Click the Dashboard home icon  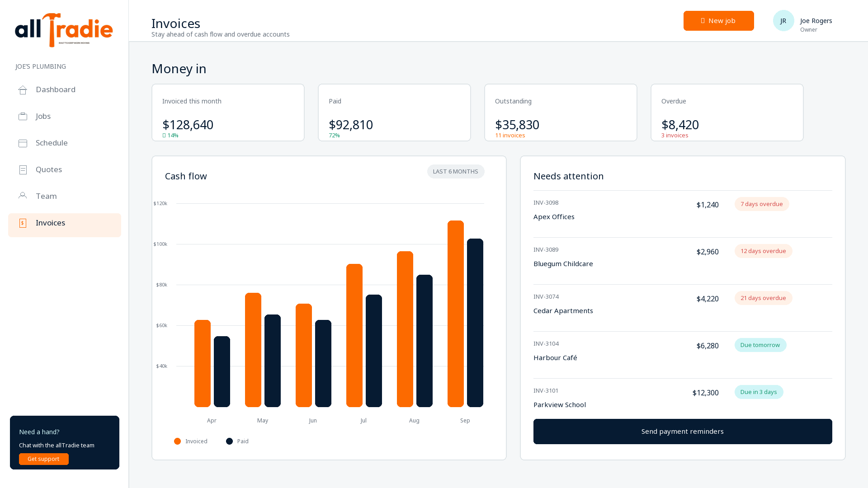click(x=23, y=90)
